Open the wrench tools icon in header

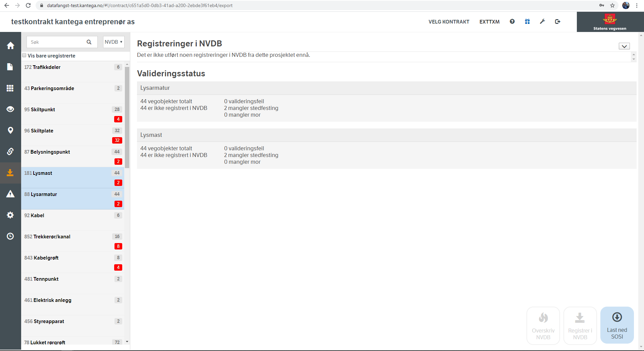542,22
